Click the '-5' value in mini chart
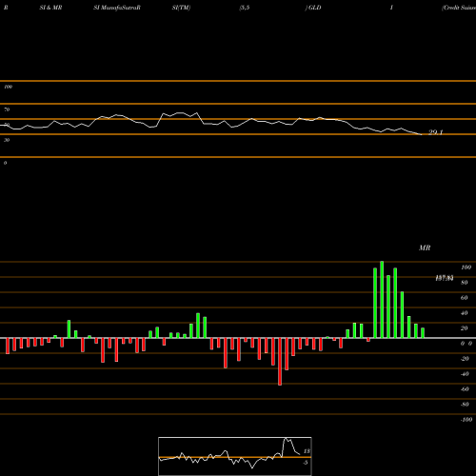This screenshot has height=476, width=476. (306, 463)
